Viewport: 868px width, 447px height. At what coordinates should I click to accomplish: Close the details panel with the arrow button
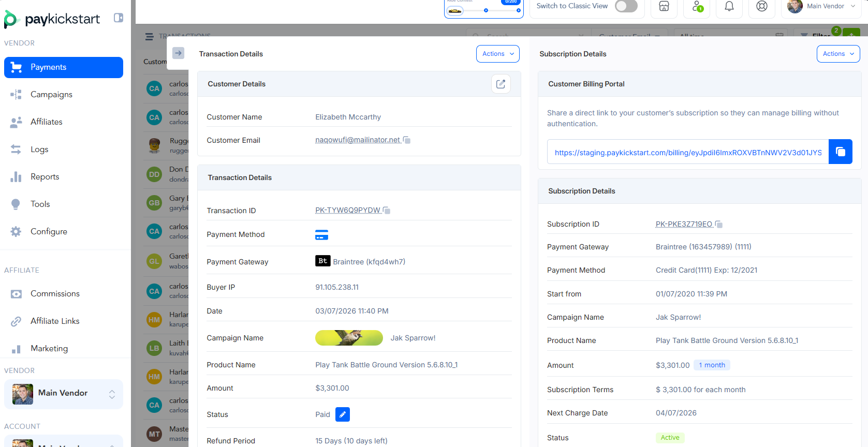tap(178, 53)
